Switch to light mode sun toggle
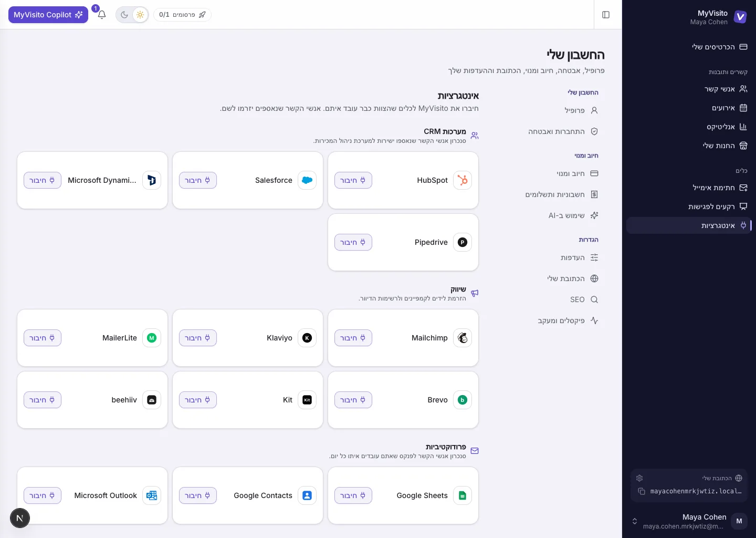 click(x=140, y=15)
